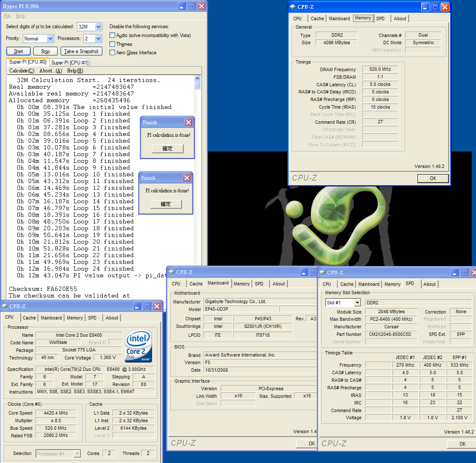The image size is (476, 463).
Task: Click the Intel Core 2 Duo logo
Action: point(139,346)
